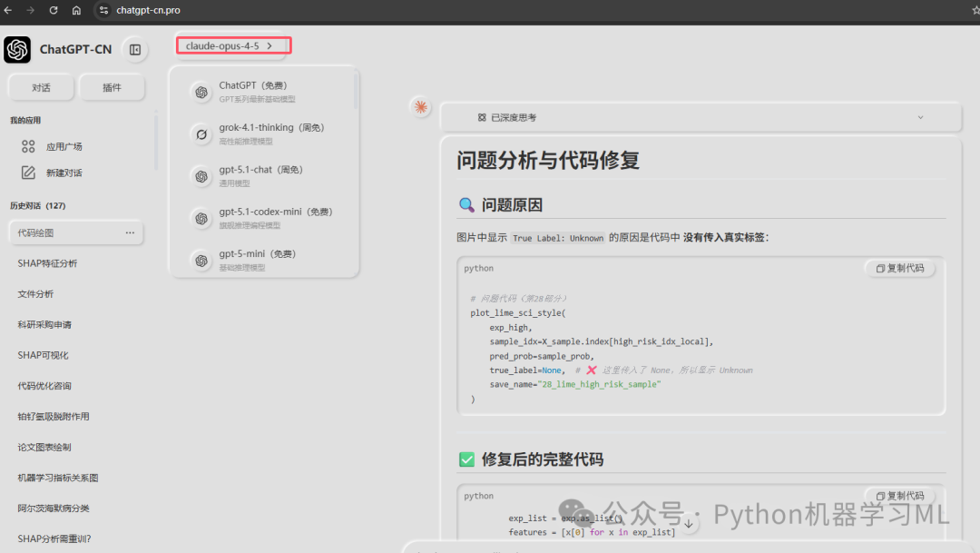Click the gpt-5-mini model icon
Image resolution: width=980 pixels, height=553 pixels.
(201, 261)
